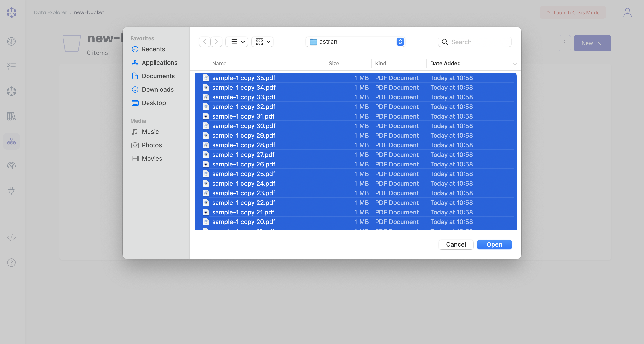Click the Launch Crisis Mode button
This screenshot has height=344, width=644.
pos(573,12)
